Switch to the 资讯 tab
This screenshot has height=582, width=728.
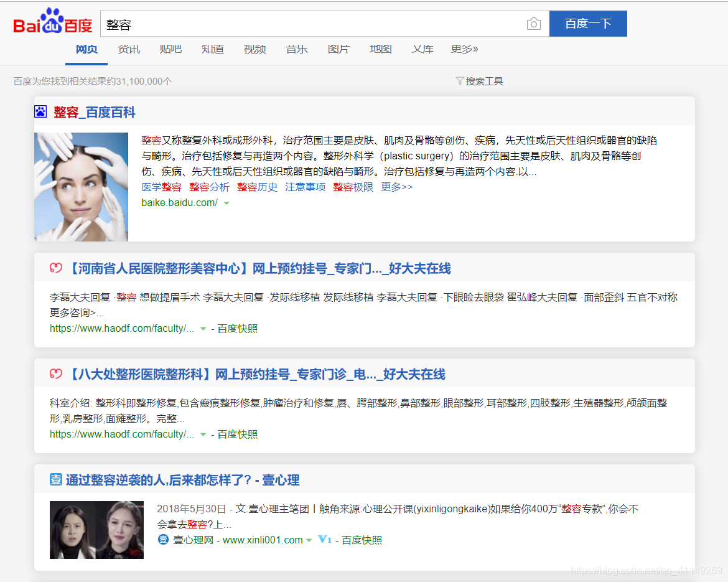129,49
